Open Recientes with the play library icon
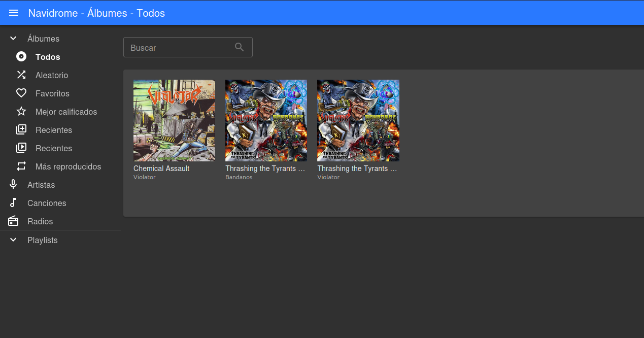The width and height of the screenshot is (644, 338). click(x=21, y=148)
